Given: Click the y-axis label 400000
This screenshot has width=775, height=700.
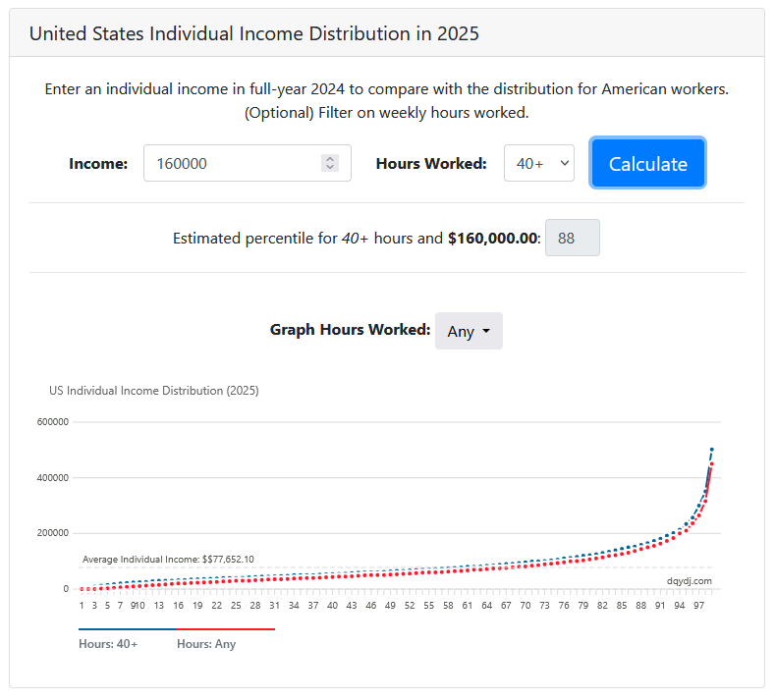Looking at the screenshot, I should pos(52,478).
